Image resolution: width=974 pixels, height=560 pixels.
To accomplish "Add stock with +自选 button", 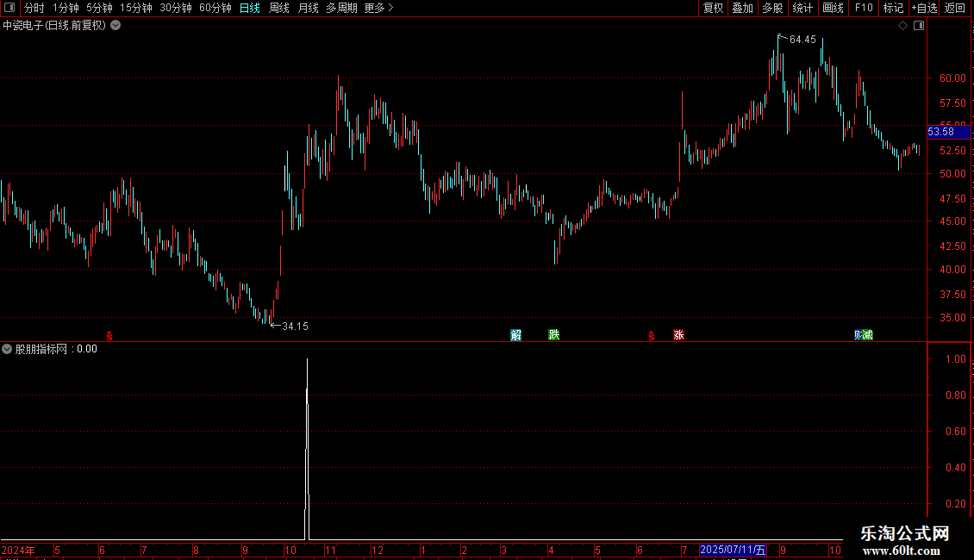I will (924, 8).
